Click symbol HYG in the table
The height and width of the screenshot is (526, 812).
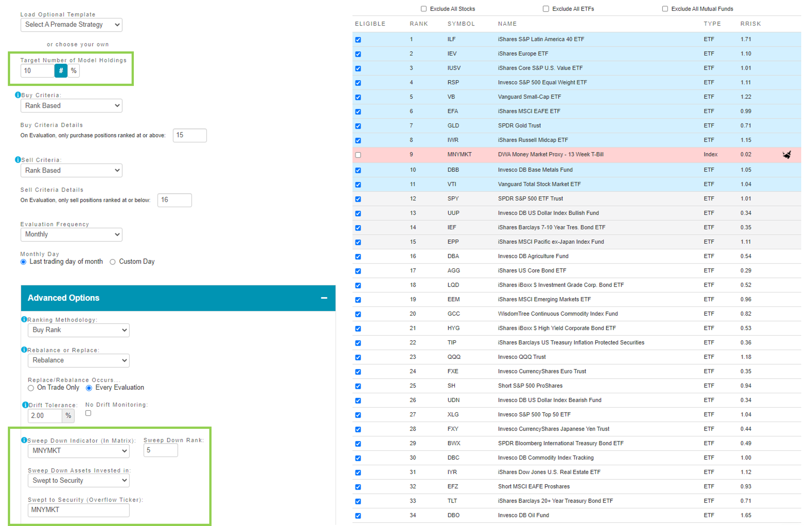point(453,328)
